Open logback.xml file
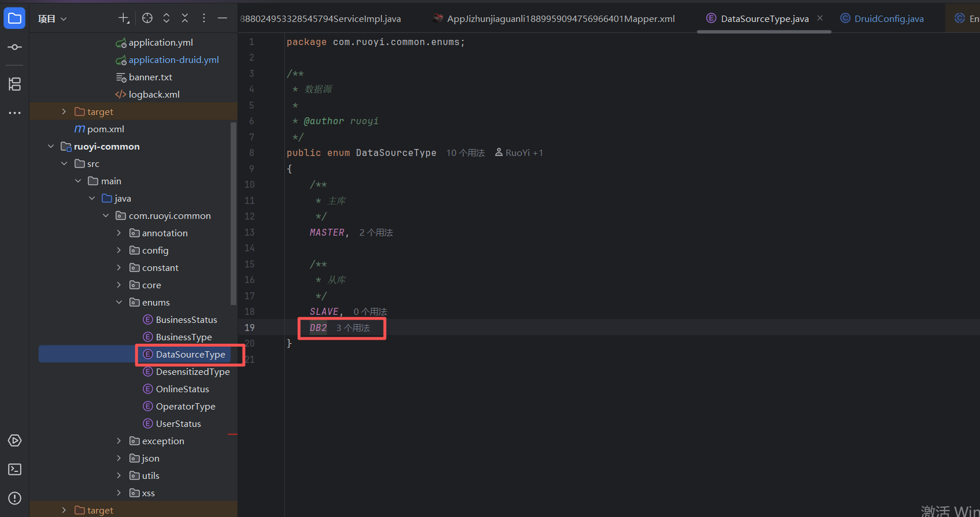Image resolution: width=980 pixels, height=517 pixels. coord(147,95)
